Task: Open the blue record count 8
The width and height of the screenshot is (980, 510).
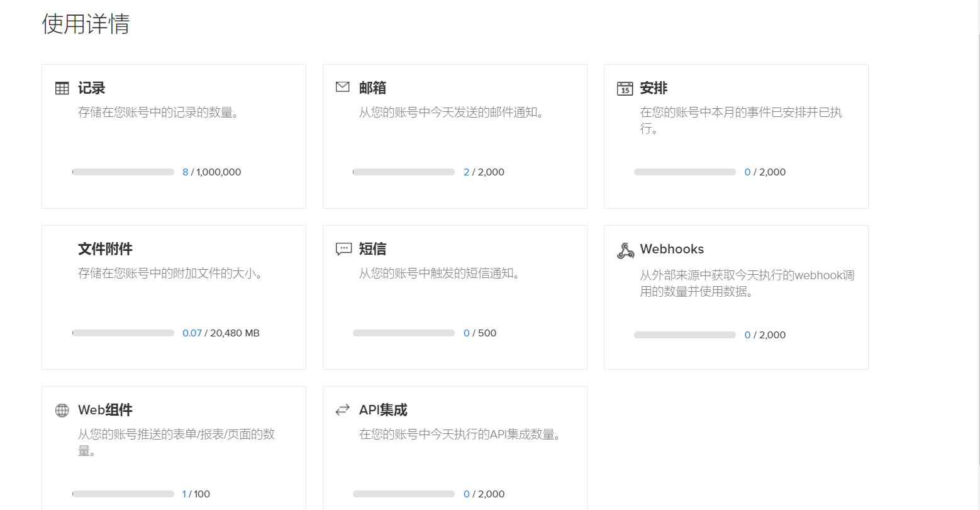Action: pyautogui.click(x=185, y=172)
